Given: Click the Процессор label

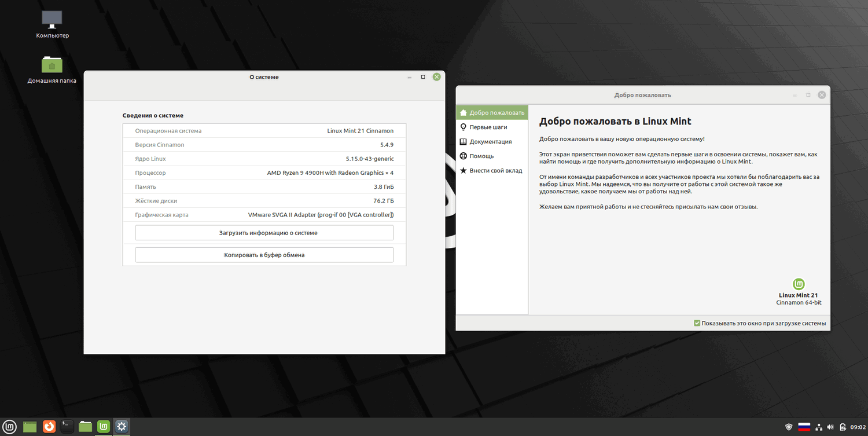Looking at the screenshot, I should [150, 173].
